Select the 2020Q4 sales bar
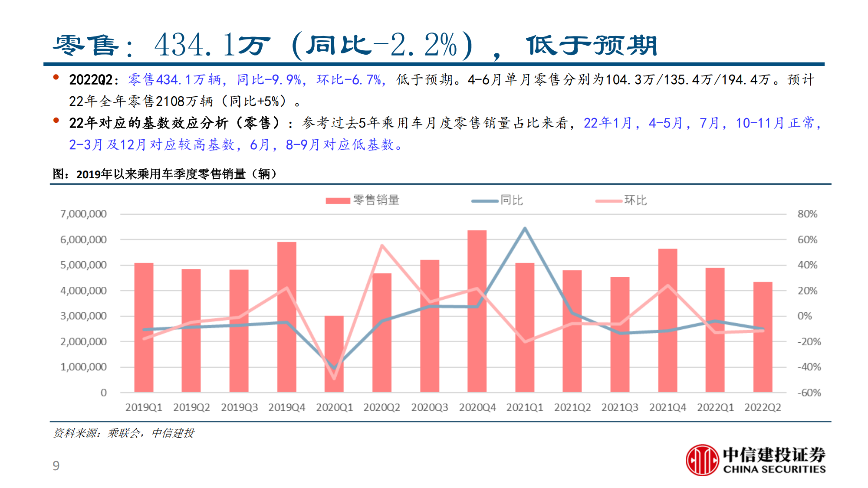 coord(477,311)
